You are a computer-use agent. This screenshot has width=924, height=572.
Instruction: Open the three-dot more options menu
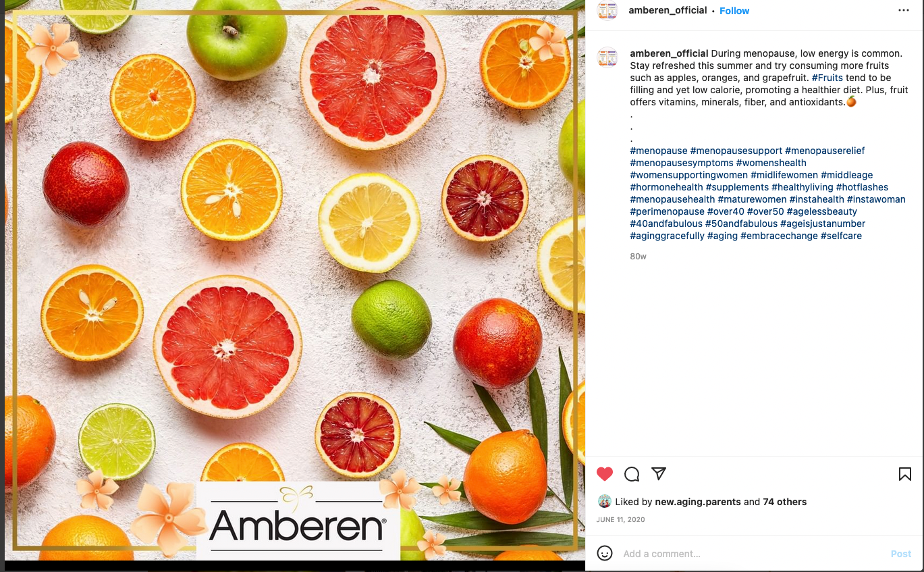point(904,11)
